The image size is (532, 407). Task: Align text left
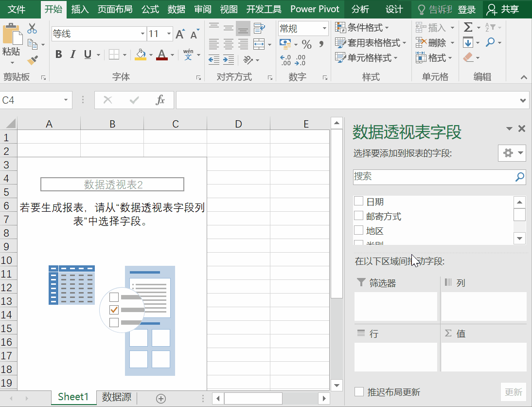[x=214, y=44]
